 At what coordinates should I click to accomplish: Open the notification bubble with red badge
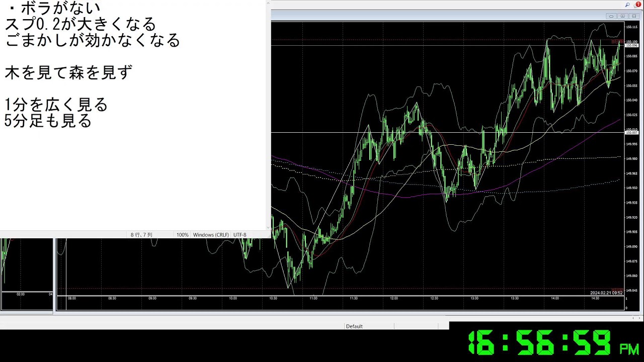[x=637, y=5]
